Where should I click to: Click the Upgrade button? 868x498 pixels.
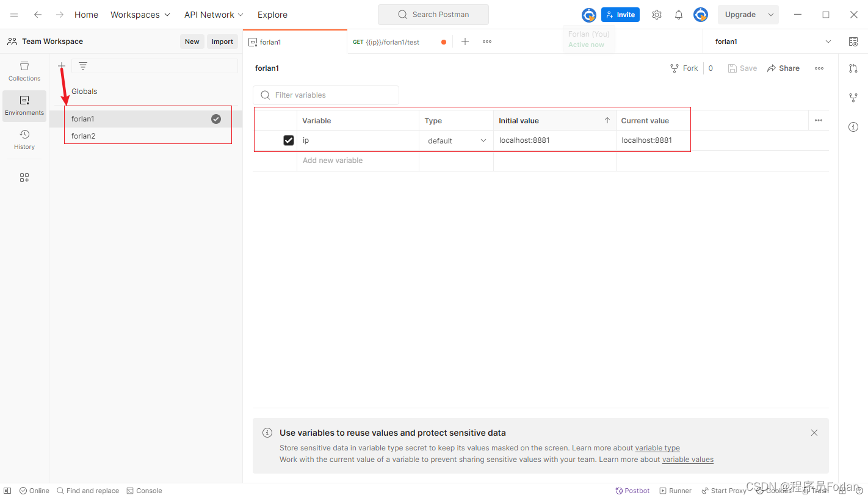click(740, 15)
